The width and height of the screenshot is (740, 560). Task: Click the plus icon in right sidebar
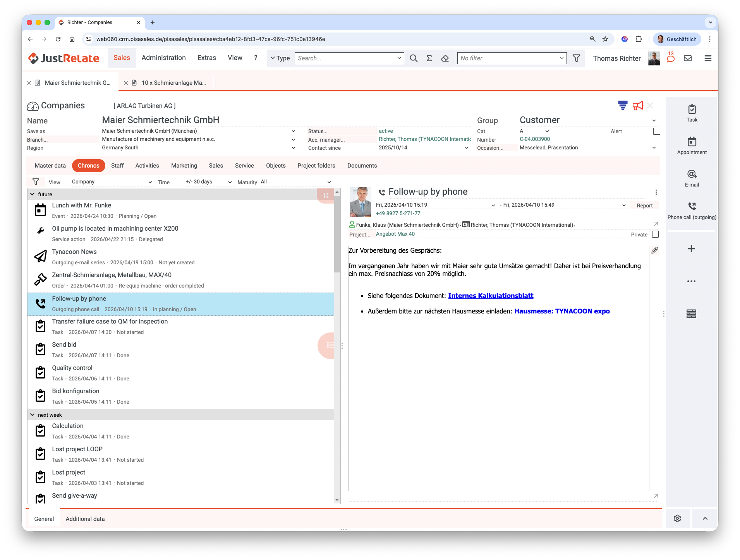pos(691,249)
